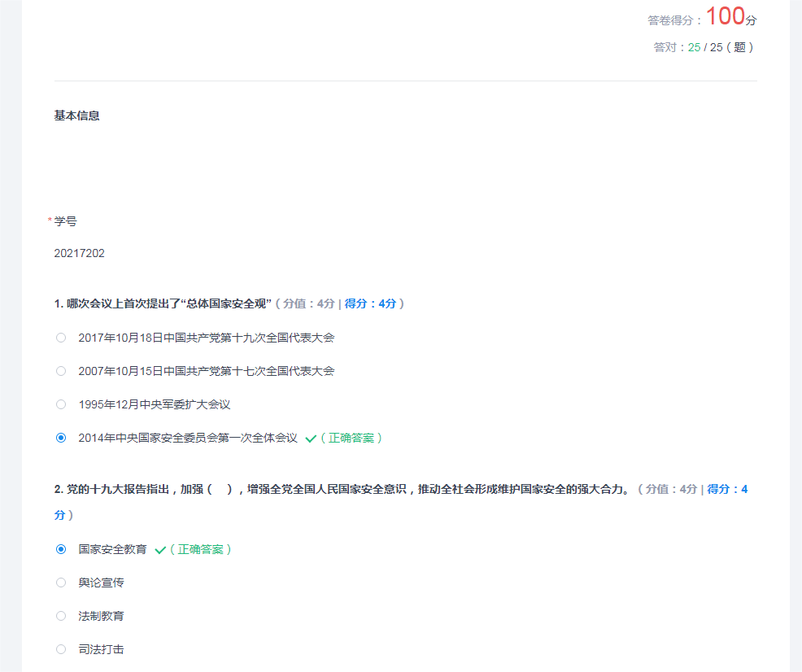Click the question 1 title about 总体国家安全观
The width and height of the screenshot is (802, 672).
[x=163, y=303]
